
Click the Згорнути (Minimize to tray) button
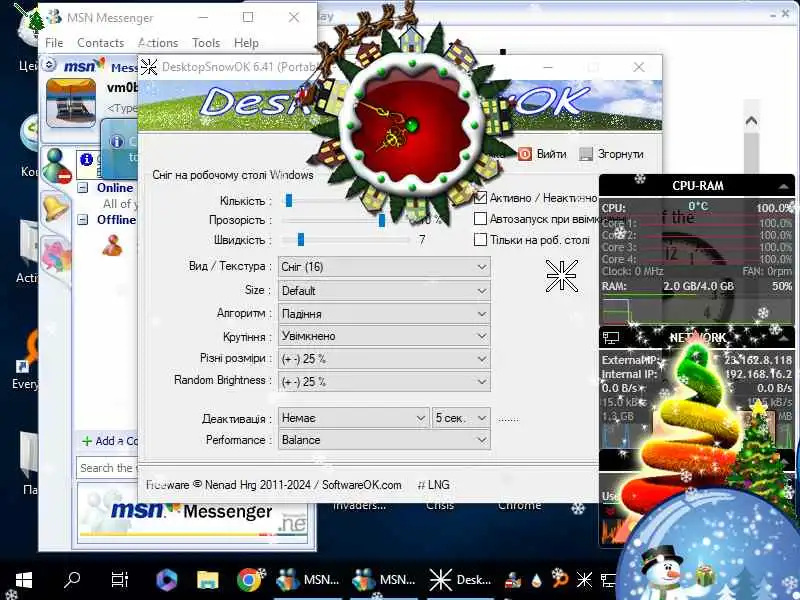pyautogui.click(x=611, y=154)
